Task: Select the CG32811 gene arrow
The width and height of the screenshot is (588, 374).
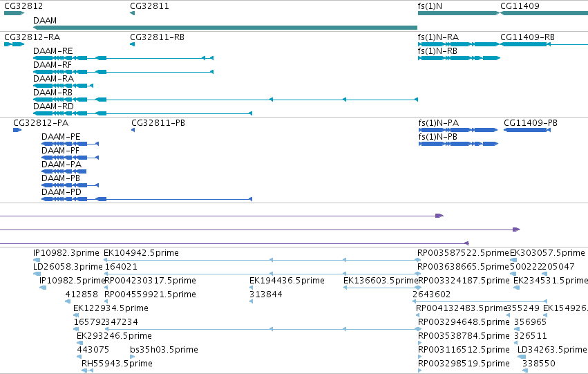Action: click(132, 13)
